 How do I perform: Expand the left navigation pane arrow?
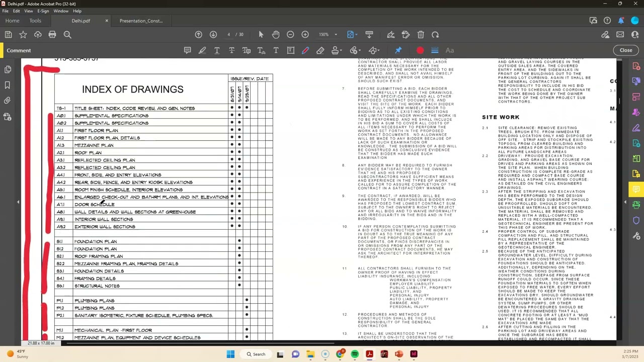click(18, 202)
